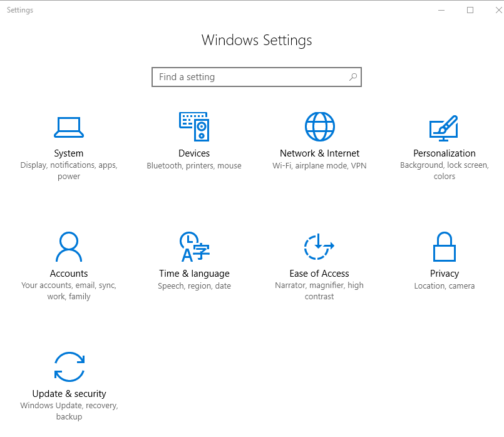Image resolution: width=504 pixels, height=437 pixels.
Task: Open the Update & security text label
Action: pos(69,394)
